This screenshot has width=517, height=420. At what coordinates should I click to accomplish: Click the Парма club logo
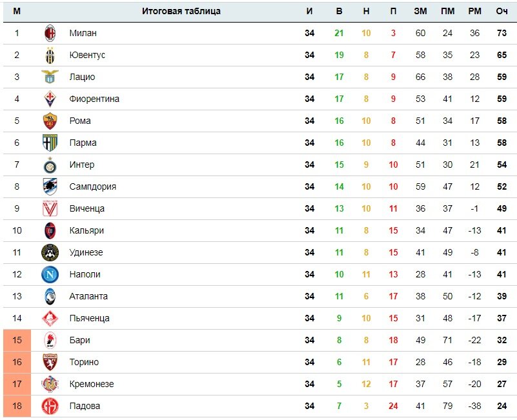coord(50,143)
